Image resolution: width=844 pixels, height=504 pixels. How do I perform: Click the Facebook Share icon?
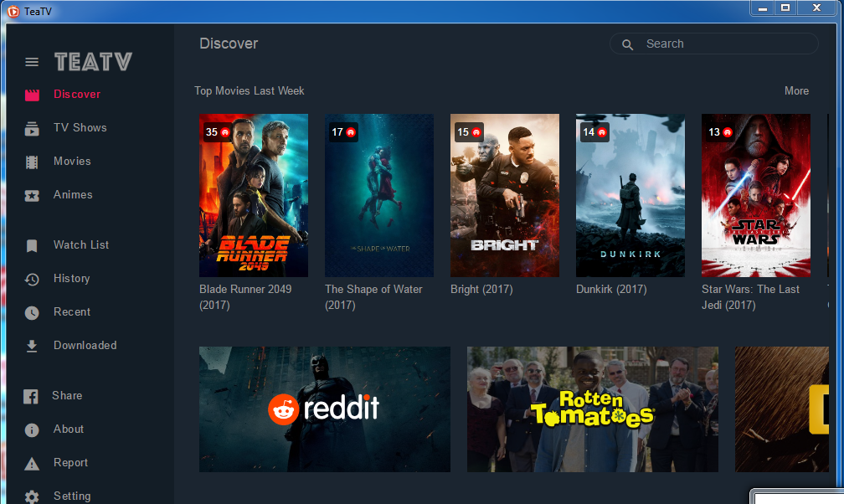click(32, 396)
